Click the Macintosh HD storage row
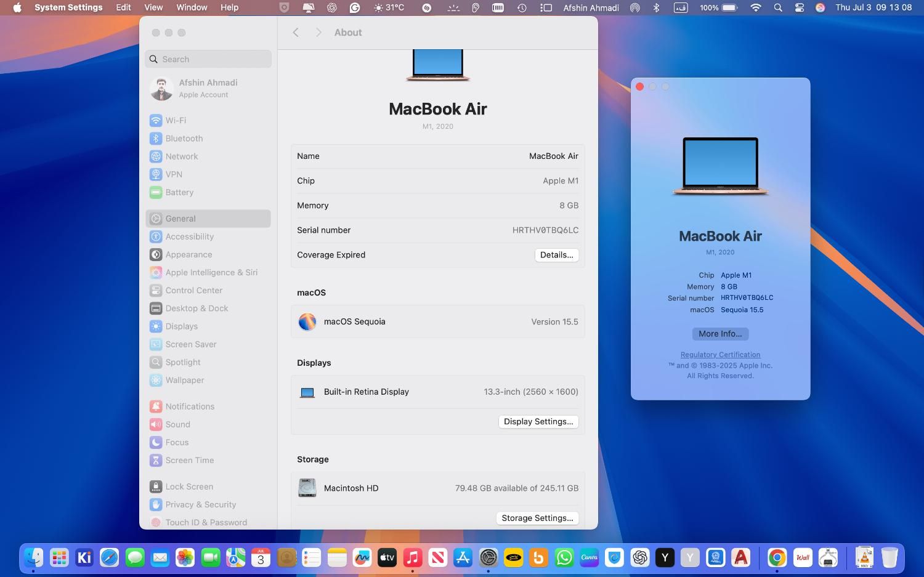The width and height of the screenshot is (924, 577). [437, 488]
